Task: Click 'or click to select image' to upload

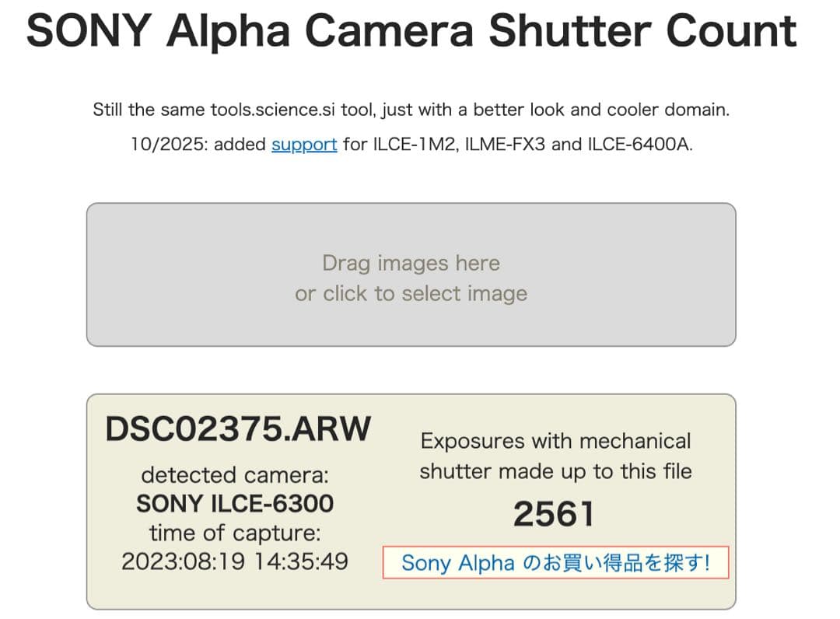Action: 411,294
